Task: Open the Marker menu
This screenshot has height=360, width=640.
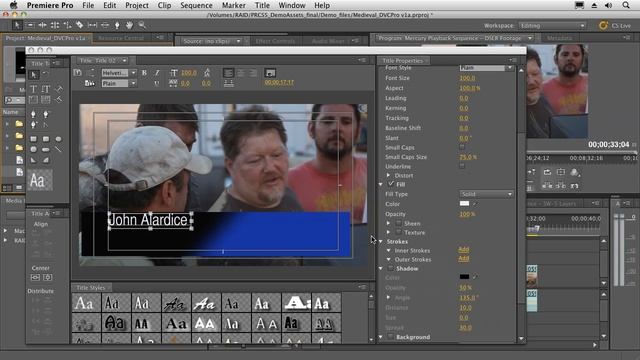Action: [234, 5]
